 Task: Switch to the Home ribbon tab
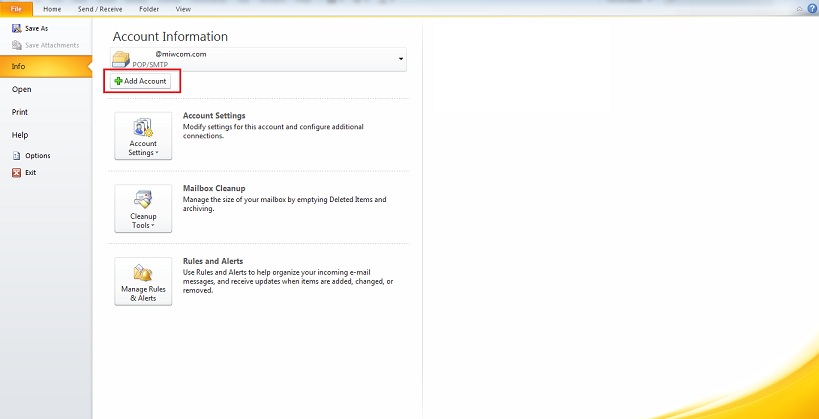(52, 9)
